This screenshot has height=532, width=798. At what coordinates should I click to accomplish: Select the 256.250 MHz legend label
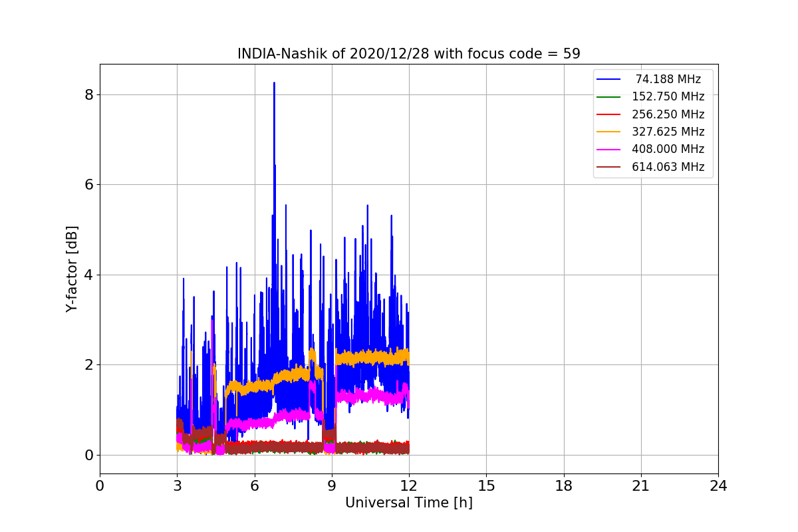click(668, 114)
